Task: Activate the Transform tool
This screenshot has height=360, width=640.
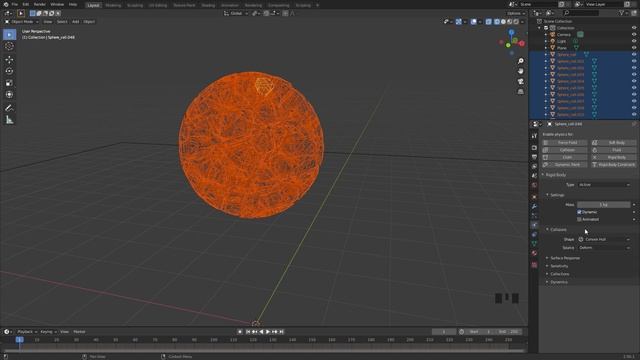Action: 9,94
